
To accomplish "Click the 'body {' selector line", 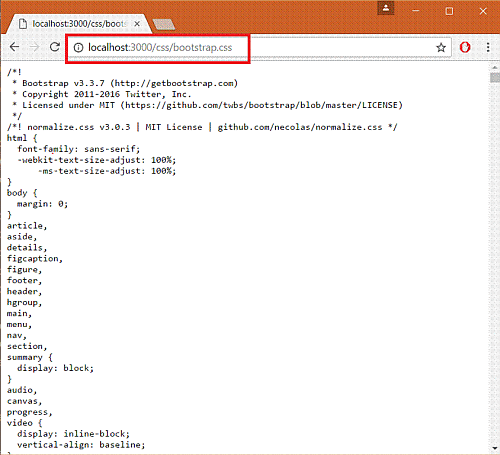I will tap(22, 193).
